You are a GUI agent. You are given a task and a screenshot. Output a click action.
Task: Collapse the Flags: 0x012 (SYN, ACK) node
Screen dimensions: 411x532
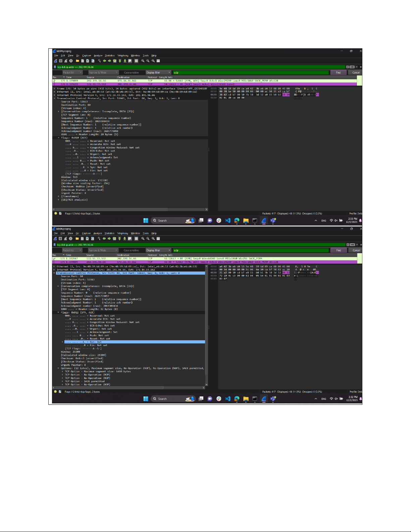pyautogui.click(x=58, y=312)
